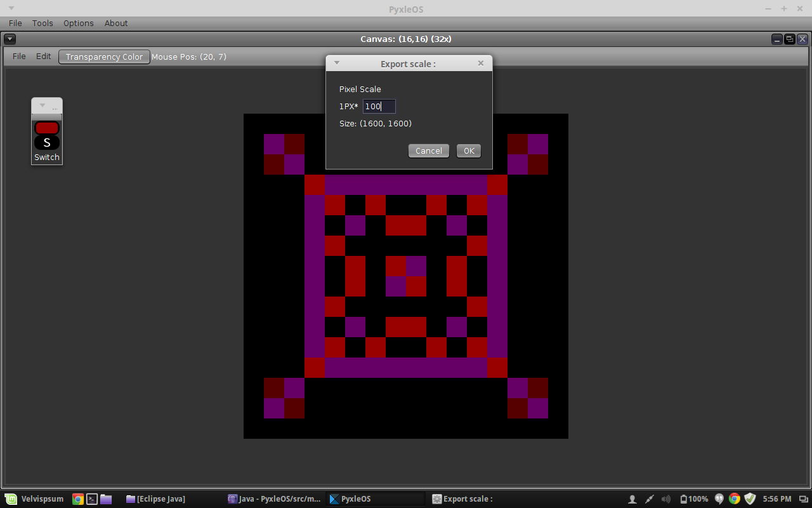The width and height of the screenshot is (812, 508).
Task: Open the terminal icon in the taskbar
Action: 91,499
